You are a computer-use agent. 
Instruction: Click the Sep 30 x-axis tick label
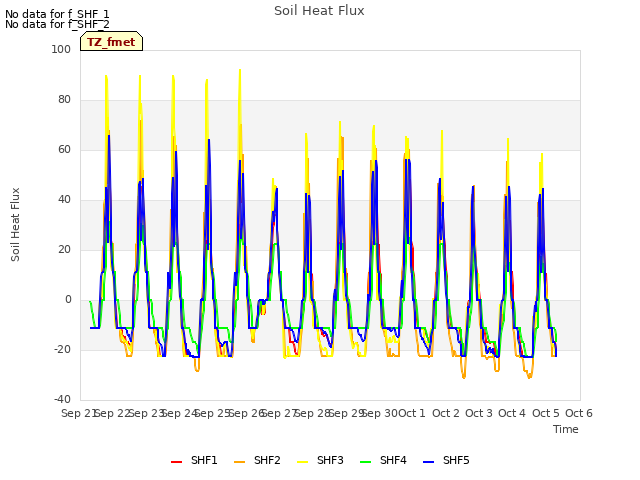tap(380, 413)
